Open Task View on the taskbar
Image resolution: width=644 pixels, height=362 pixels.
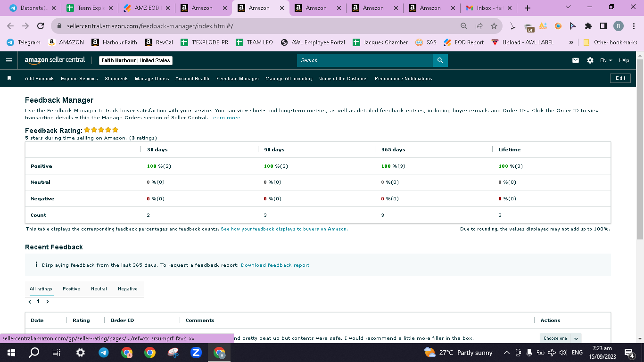coord(57,352)
